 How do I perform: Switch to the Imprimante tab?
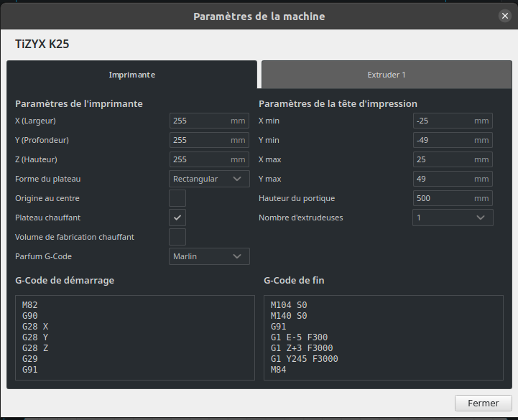click(131, 75)
